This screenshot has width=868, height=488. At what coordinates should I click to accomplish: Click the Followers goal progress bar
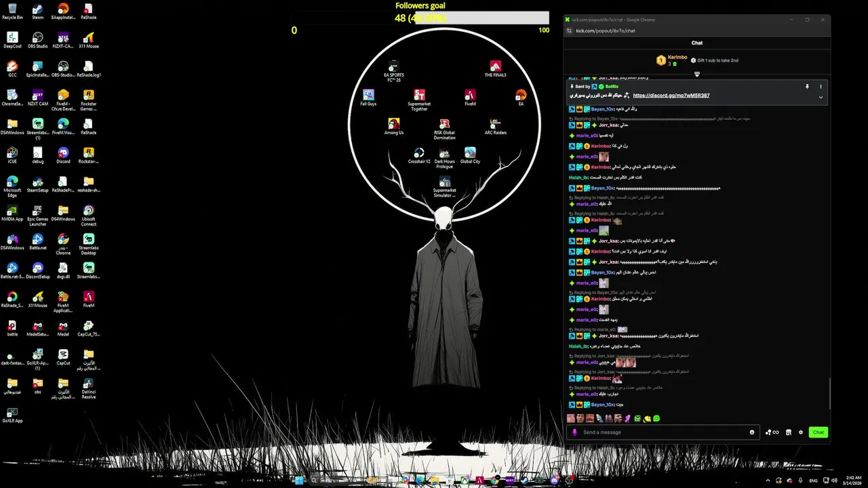click(x=420, y=18)
